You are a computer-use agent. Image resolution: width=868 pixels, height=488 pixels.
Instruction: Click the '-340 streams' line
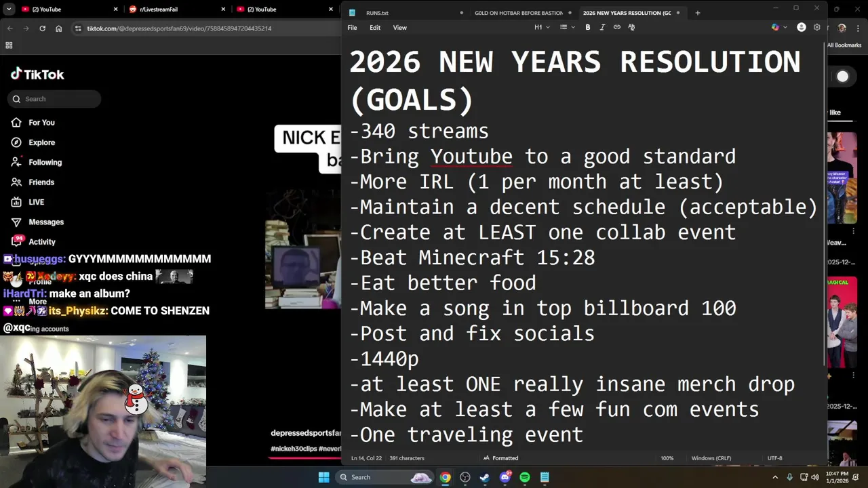tap(419, 131)
